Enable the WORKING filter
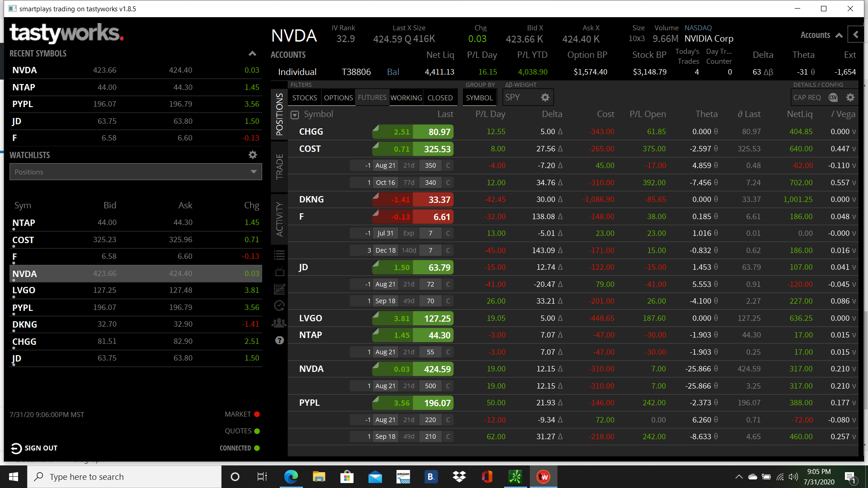The height and width of the screenshot is (488, 868). point(406,97)
